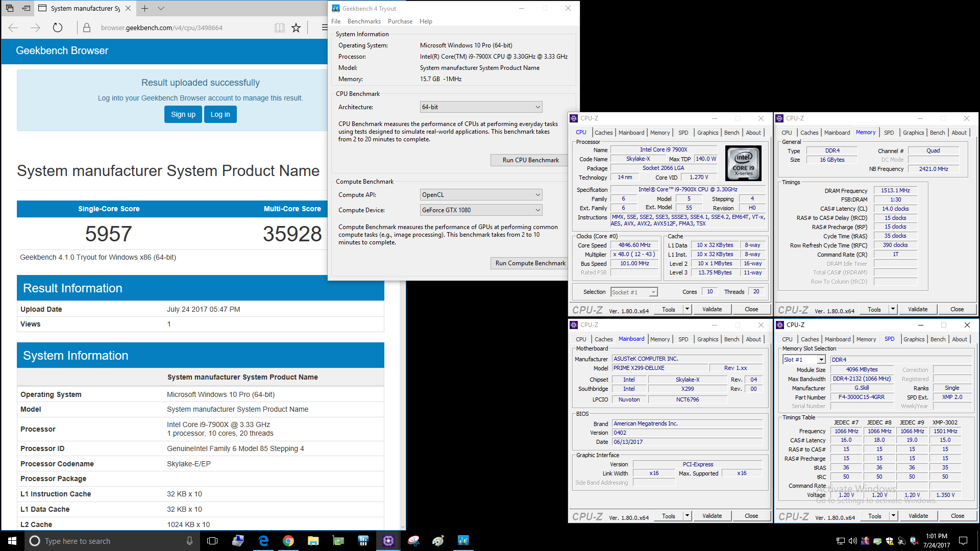Screen dimensions: 980x551
Task: Open Geekbench Benchmarks menu
Action: pyautogui.click(x=364, y=21)
